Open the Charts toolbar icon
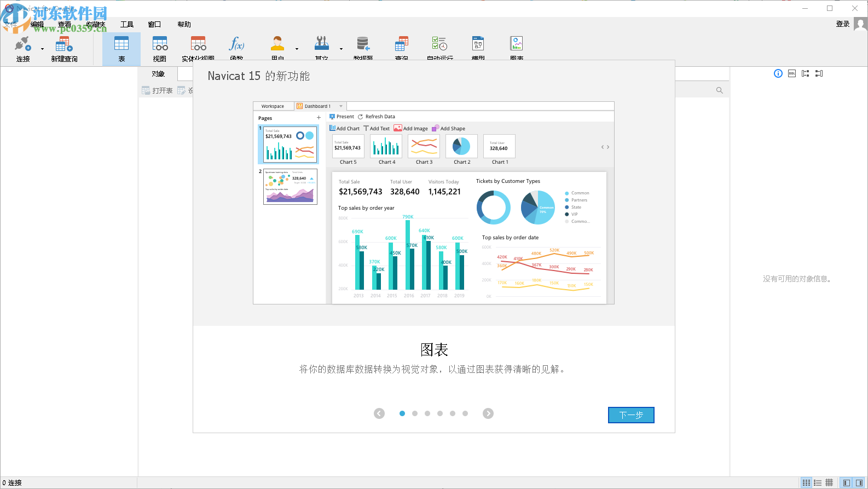Image resolution: width=868 pixels, height=489 pixels. (516, 49)
